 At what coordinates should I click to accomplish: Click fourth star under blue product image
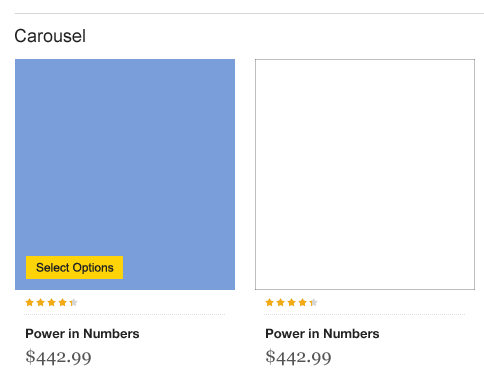pyautogui.click(x=63, y=302)
